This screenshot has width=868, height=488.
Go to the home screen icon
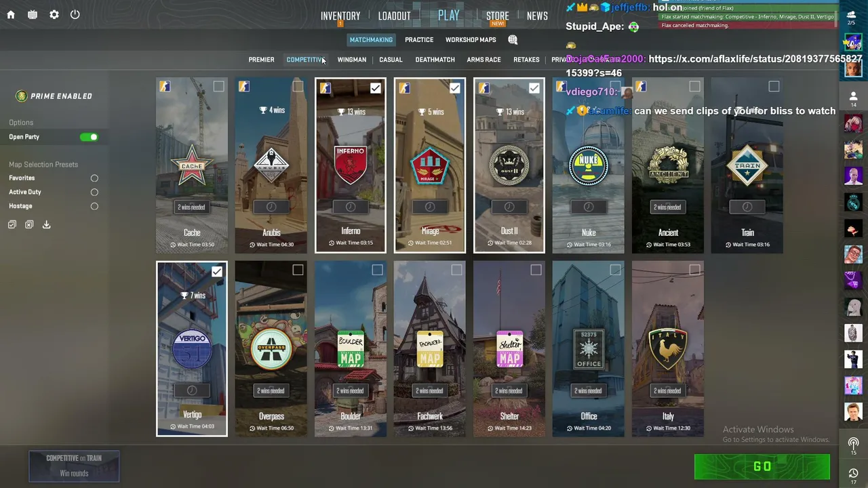11,14
